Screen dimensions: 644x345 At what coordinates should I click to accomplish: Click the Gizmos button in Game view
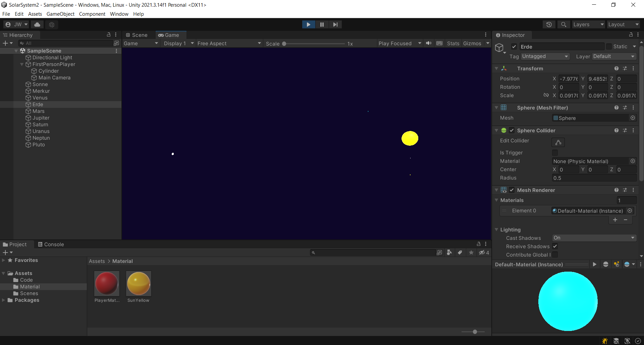coord(473,43)
